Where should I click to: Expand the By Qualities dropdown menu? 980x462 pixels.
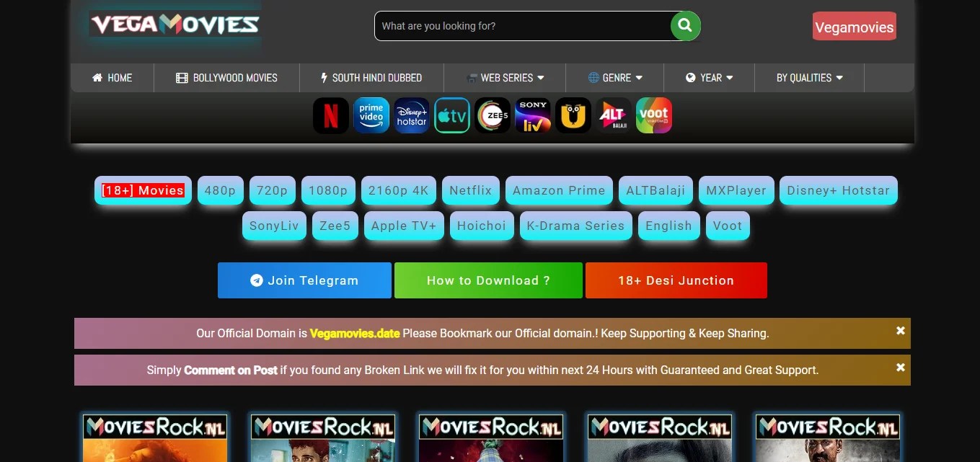click(809, 78)
